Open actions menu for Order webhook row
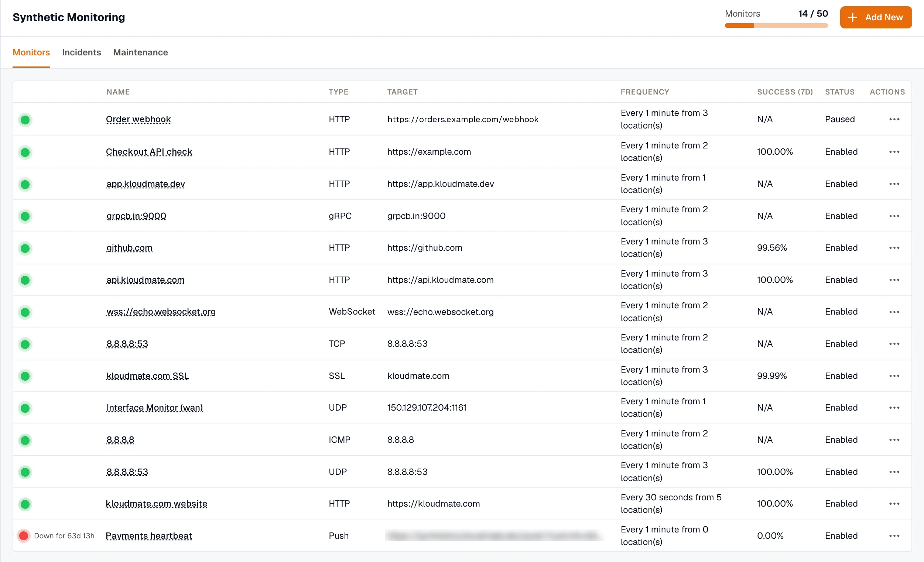 [894, 119]
